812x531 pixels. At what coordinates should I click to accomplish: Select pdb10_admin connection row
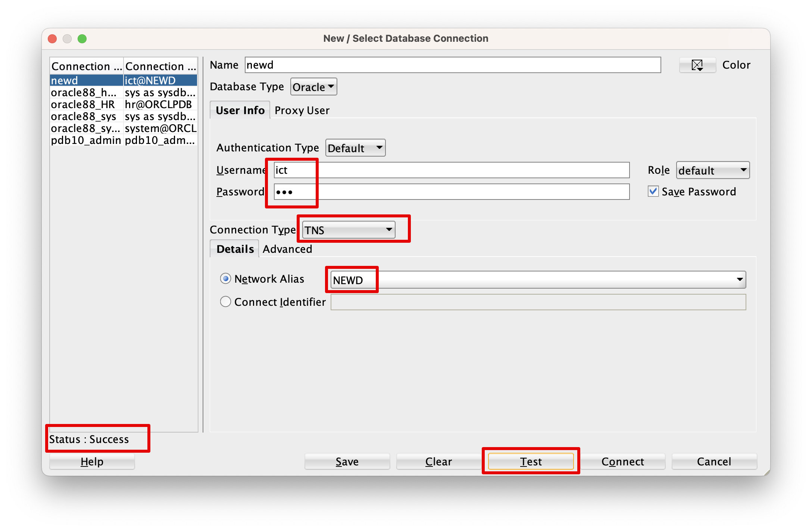pos(86,140)
